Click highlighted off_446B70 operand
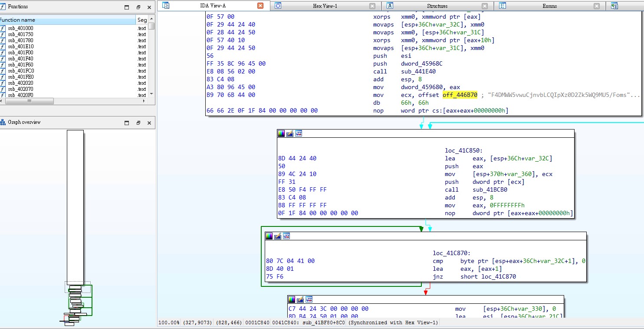The width and height of the screenshot is (644, 329). [x=460, y=95]
